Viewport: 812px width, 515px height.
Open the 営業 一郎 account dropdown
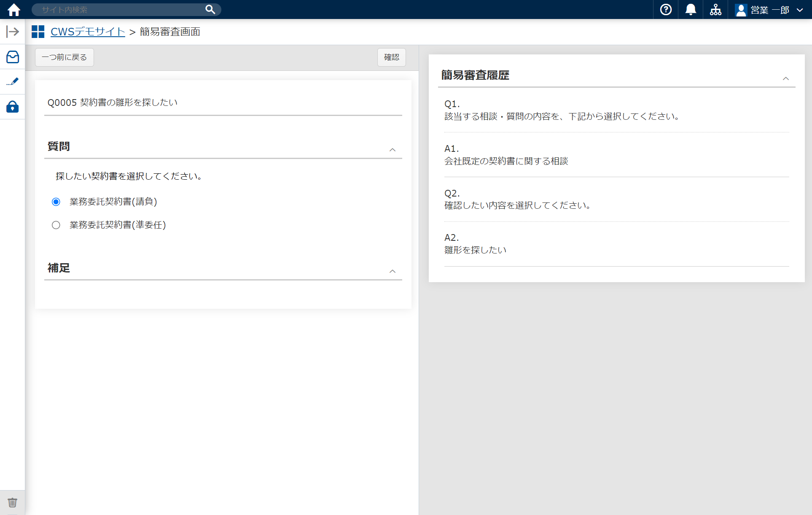click(801, 10)
